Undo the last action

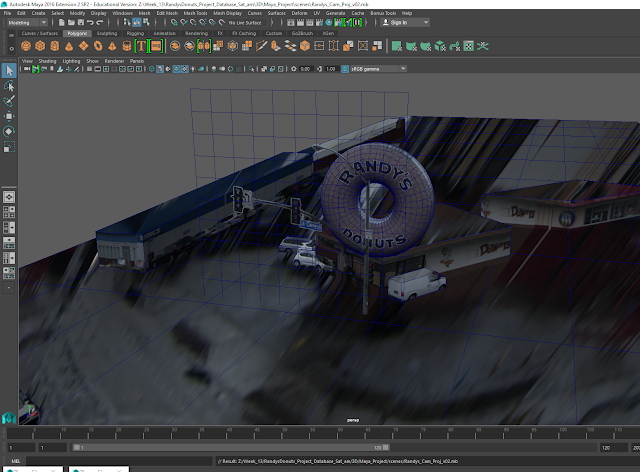click(x=90, y=22)
